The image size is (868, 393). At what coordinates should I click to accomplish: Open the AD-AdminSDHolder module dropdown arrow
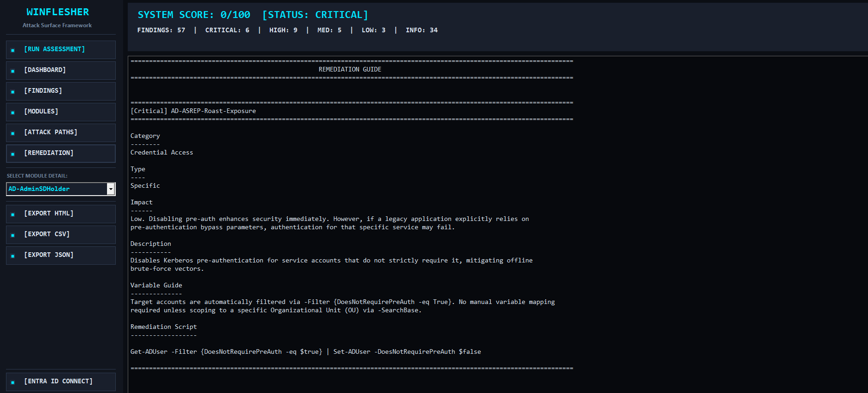pyautogui.click(x=111, y=189)
